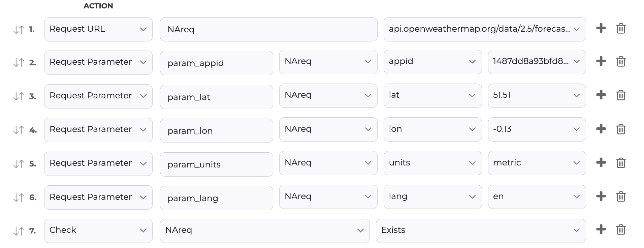Click the plus icon on row 1
The image size is (644, 248).
click(601, 28)
